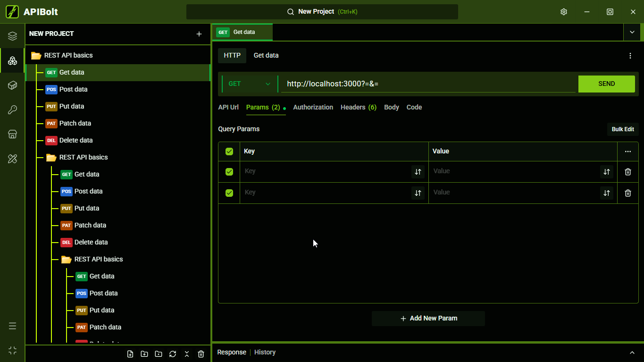Viewport: 644px width, 362px height.
Task: Add new item with the plus icon
Action: tap(199, 34)
